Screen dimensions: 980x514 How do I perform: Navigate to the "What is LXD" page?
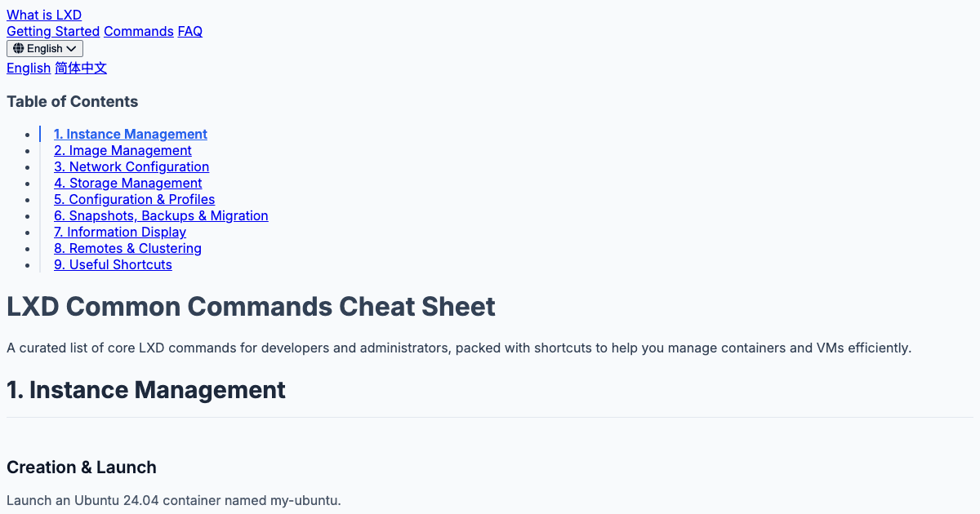click(43, 15)
